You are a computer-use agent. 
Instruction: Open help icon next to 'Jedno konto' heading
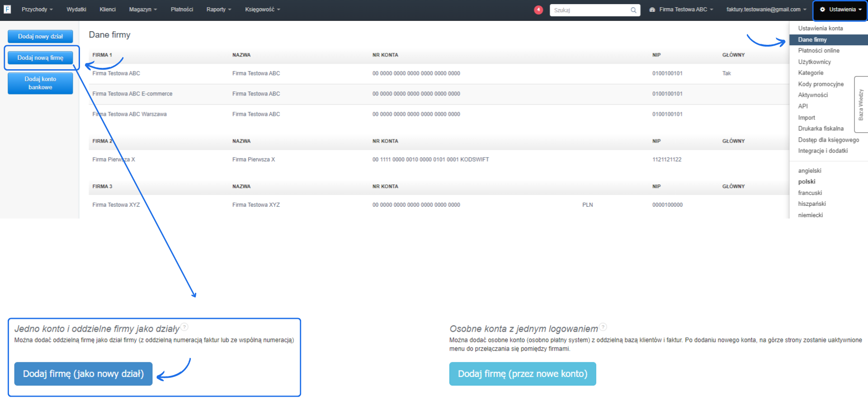point(184,327)
